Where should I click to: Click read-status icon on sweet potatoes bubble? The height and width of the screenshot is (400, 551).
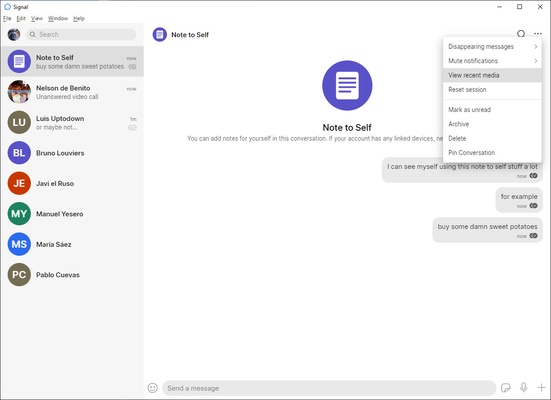coord(533,236)
